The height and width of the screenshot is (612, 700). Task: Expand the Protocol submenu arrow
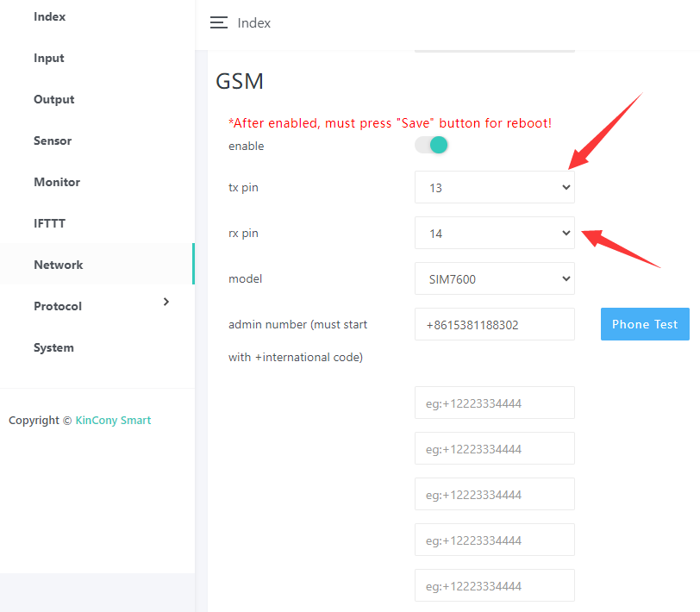click(166, 302)
